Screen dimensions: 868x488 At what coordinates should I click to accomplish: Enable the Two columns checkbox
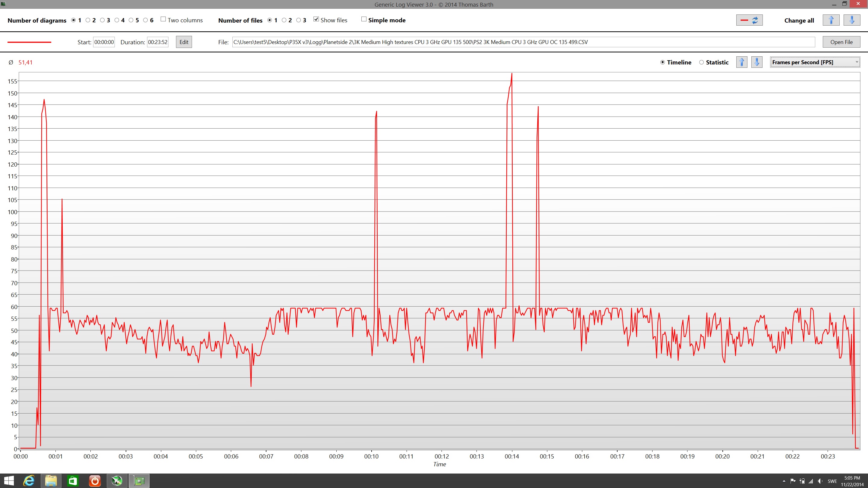click(x=163, y=19)
